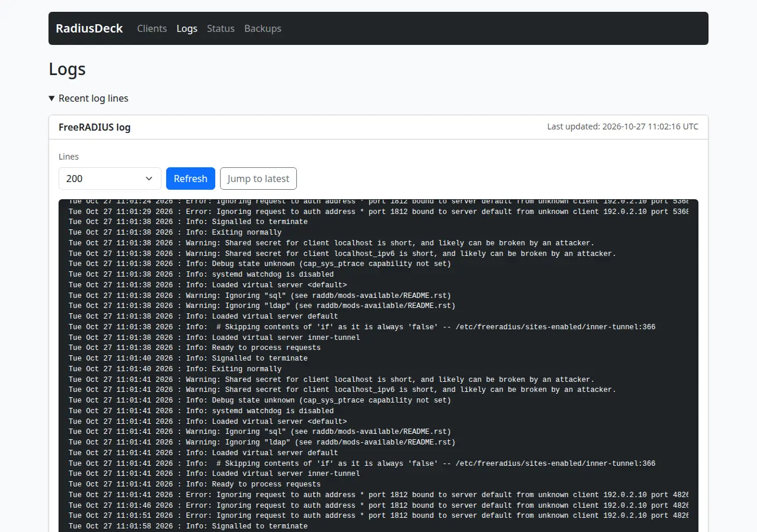Click the 11:01:46 unknown client error line

(378, 505)
